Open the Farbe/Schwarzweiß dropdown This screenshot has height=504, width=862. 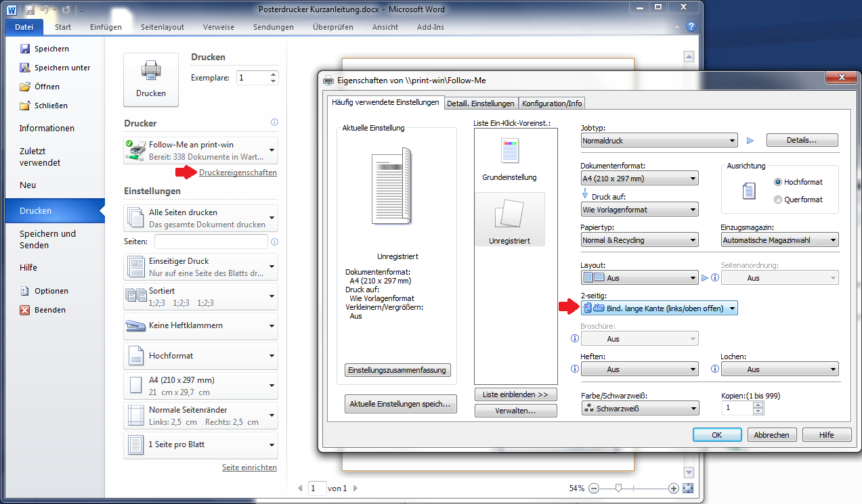coord(640,409)
